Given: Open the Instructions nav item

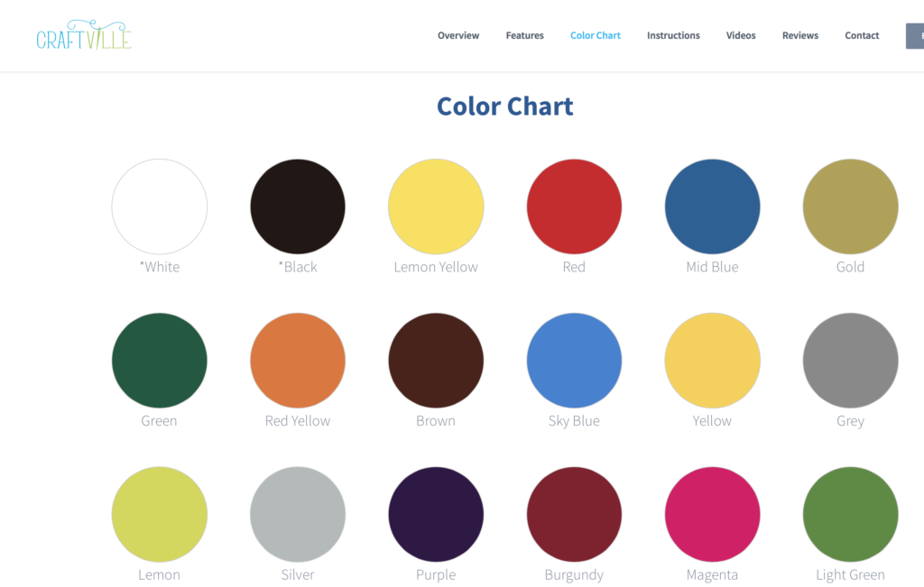Looking at the screenshot, I should 673,35.
